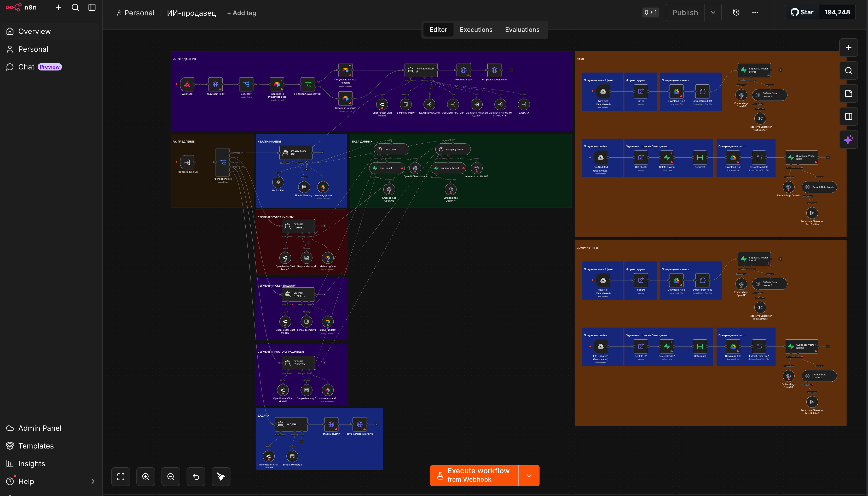This screenshot has height=496, width=868.
Task: Select Передача данных trigger node
Action: (x=187, y=162)
